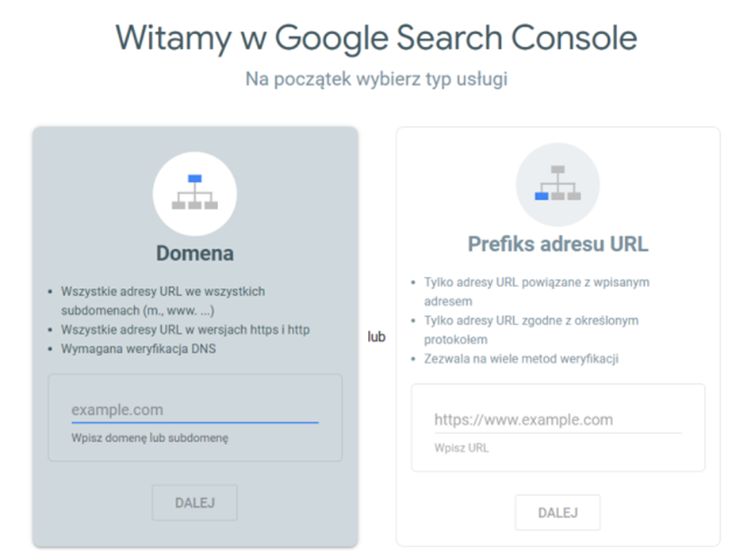Screen dimensions: 751x560
Task: Click the blue underline of the domain field
Action: tap(194, 423)
